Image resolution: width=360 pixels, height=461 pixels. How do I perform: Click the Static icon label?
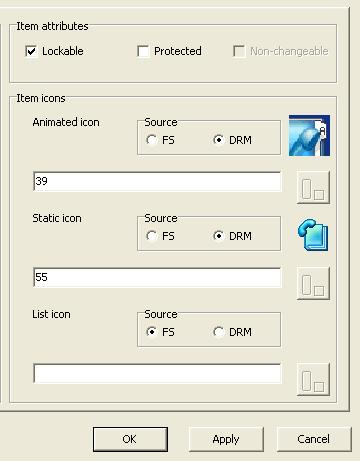tap(57, 218)
